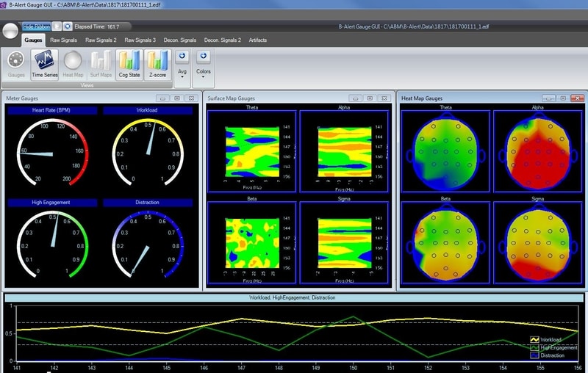Maximize the Surface Map Gauges panel

coord(370,98)
